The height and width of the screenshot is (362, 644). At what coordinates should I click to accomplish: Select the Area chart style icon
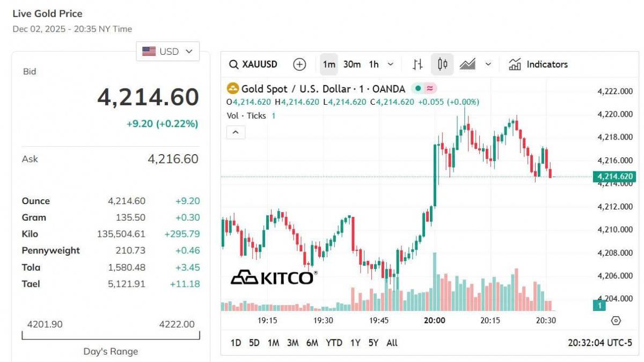point(467,64)
